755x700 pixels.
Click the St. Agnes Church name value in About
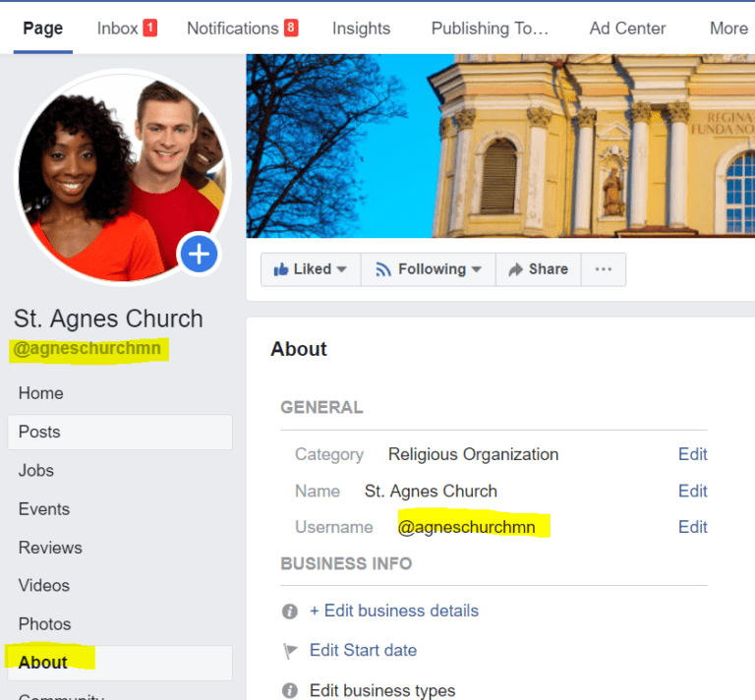[431, 491]
